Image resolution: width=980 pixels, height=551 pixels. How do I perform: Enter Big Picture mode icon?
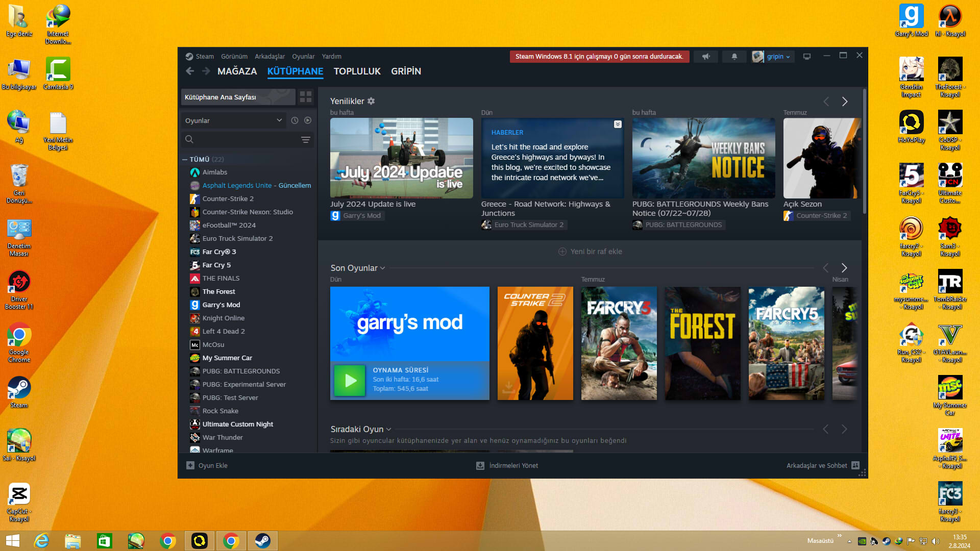click(x=807, y=57)
